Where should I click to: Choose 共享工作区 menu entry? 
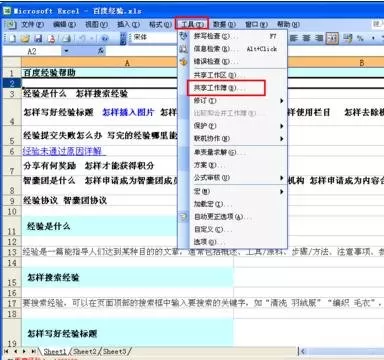click(x=232, y=75)
